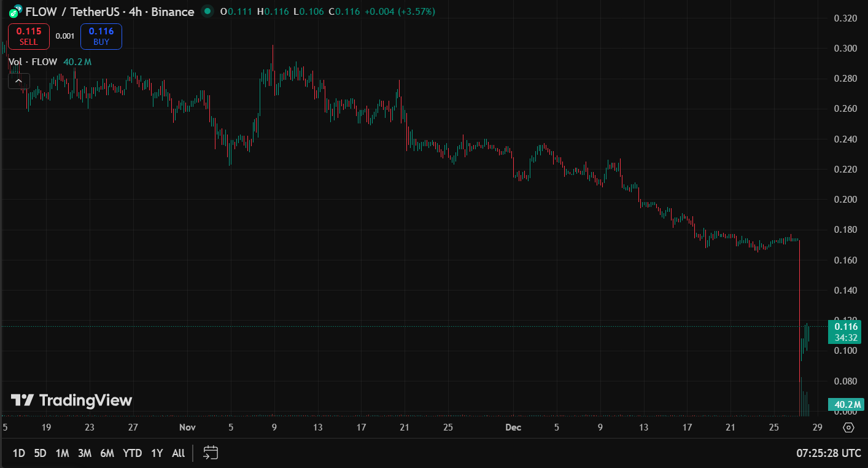The image size is (868, 468).
Task: Click the +0.004 (+3.57%) change value
Action: (400, 12)
